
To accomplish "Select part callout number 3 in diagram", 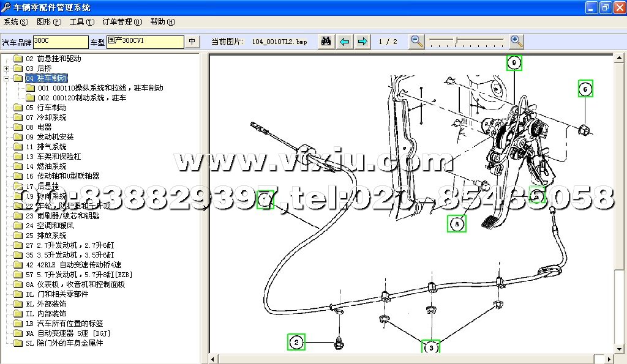I will point(430,347).
